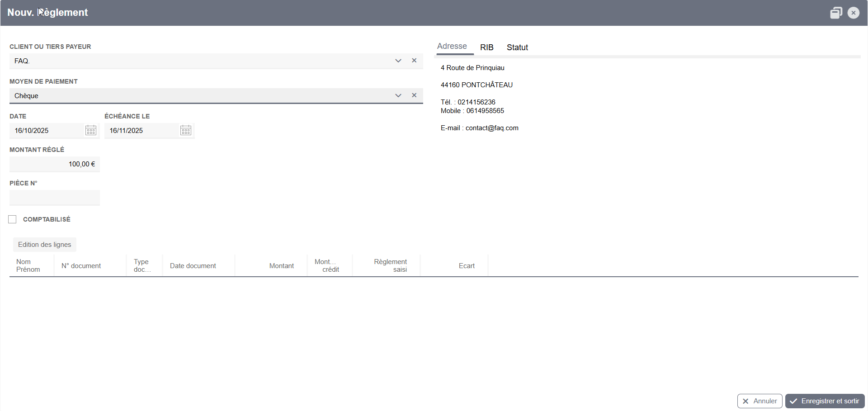Expand the client FAQ dropdown list
868x411 pixels.
(398, 61)
